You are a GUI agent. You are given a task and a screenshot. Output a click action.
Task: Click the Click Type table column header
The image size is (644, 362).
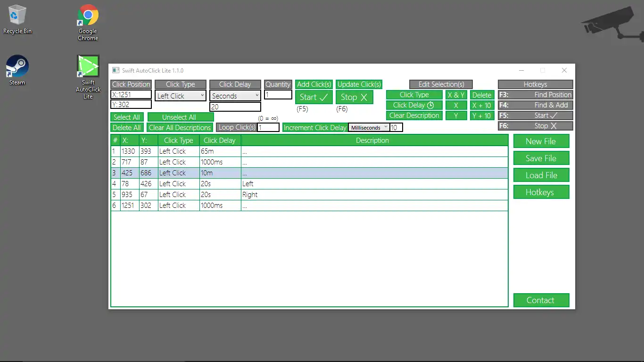coord(179,140)
